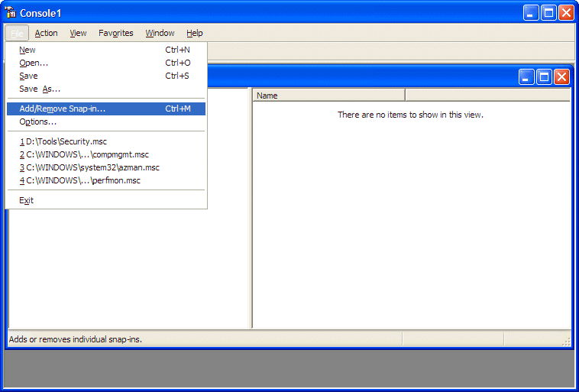
Task: Click the blank column header beside Name
Action: [488, 96]
